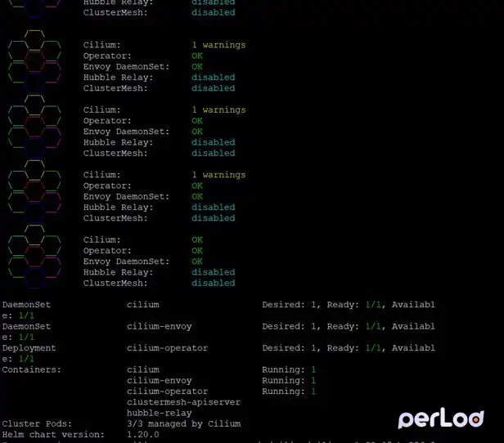This screenshot has height=443, width=504.
Task: Click "cilium-operator" in the Deployment row
Action: (x=167, y=348)
